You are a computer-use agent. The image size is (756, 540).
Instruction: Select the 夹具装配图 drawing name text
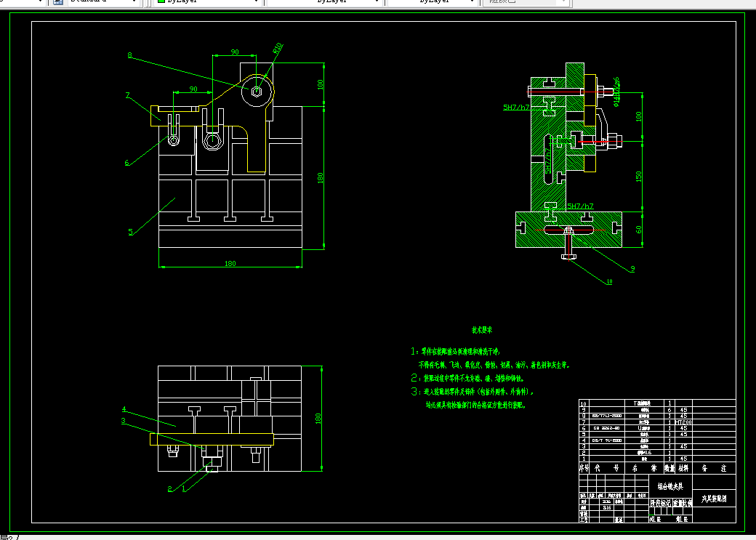[x=714, y=499]
